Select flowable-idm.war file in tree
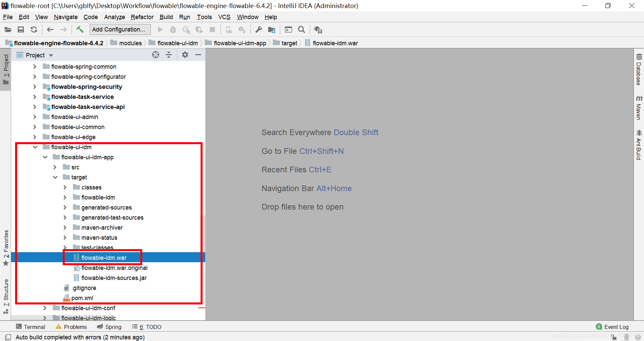Screen dimensions: 644x341 coord(104,258)
